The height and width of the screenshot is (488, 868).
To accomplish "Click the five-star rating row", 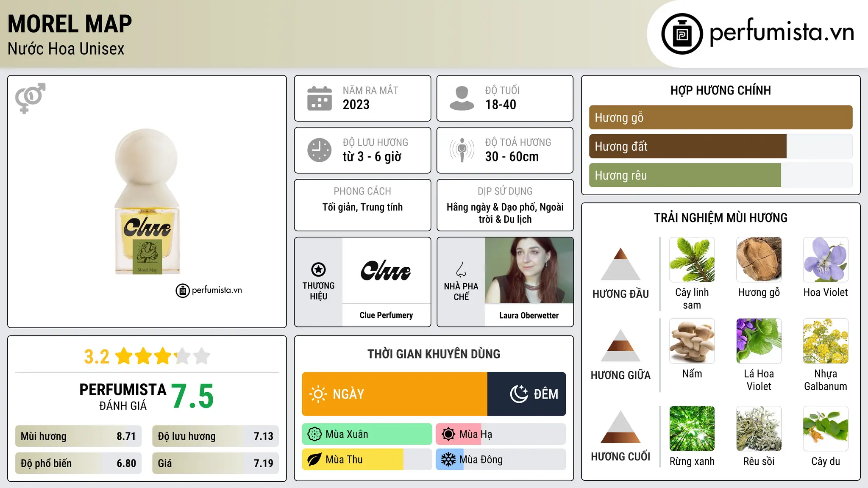I will [163, 356].
